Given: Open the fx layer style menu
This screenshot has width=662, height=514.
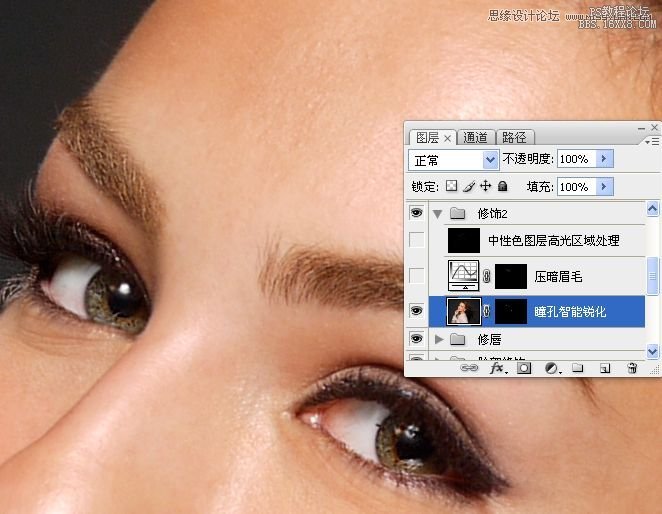Looking at the screenshot, I should point(497,368).
